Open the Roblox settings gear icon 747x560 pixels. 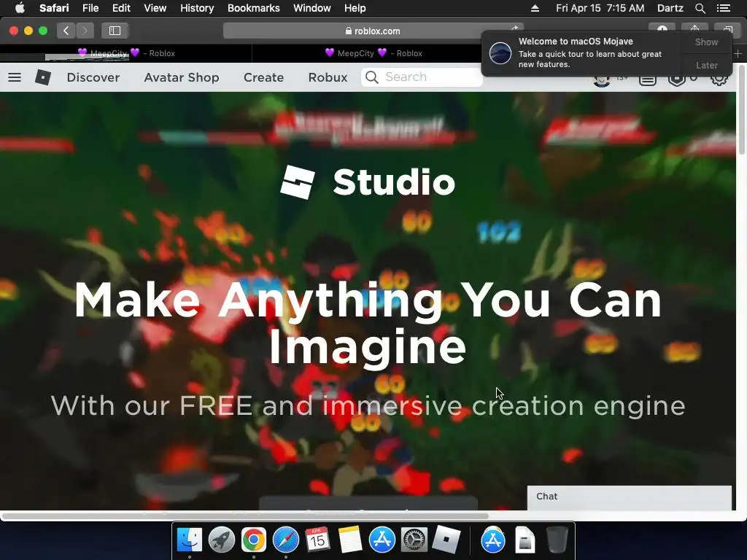click(719, 79)
